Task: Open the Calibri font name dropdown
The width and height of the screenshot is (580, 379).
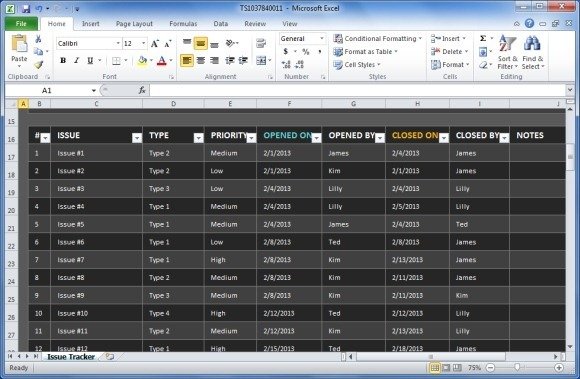Action: [x=118, y=44]
